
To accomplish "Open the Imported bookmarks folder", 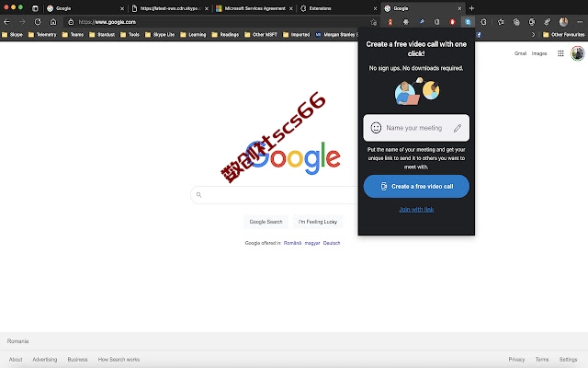I will tap(296, 35).
